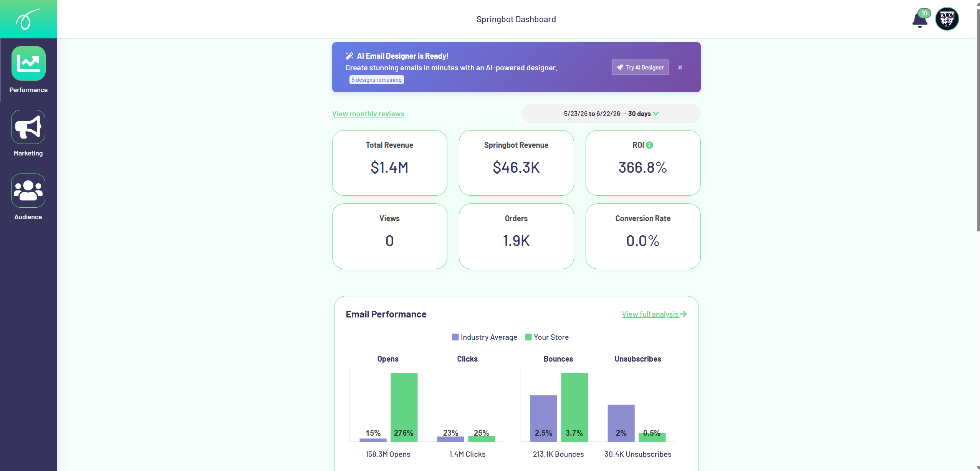Click the ROI info icon
The height and width of the screenshot is (471, 980).
click(x=649, y=145)
